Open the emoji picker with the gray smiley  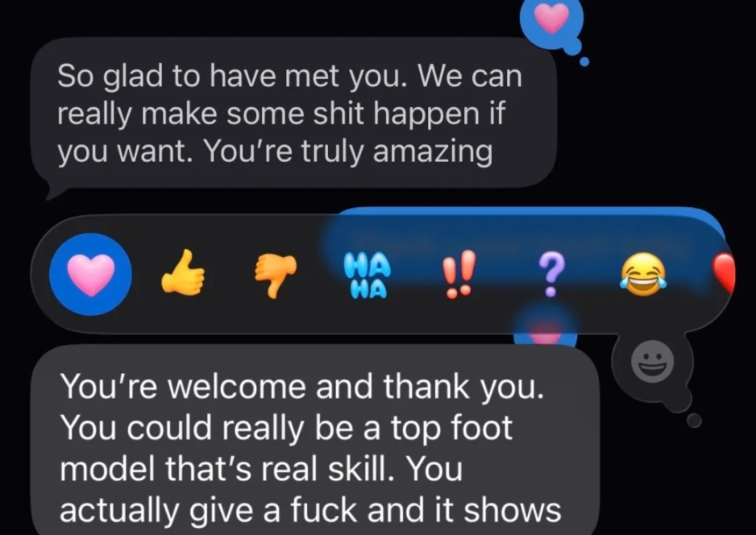(x=652, y=362)
